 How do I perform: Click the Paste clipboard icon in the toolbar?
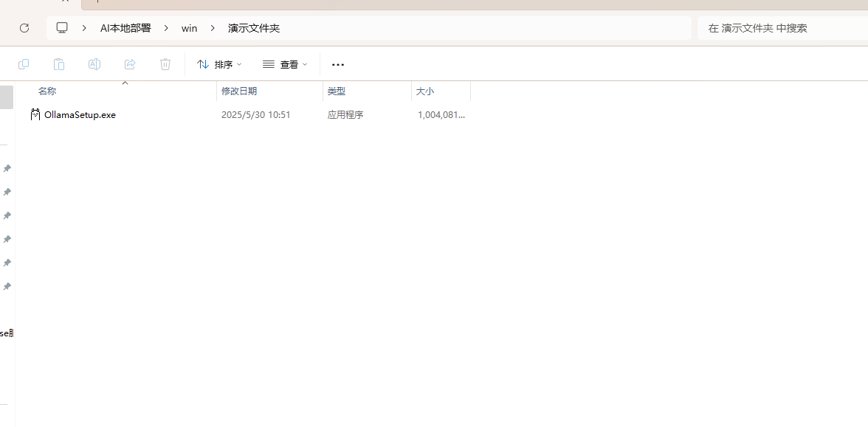pyautogui.click(x=59, y=64)
